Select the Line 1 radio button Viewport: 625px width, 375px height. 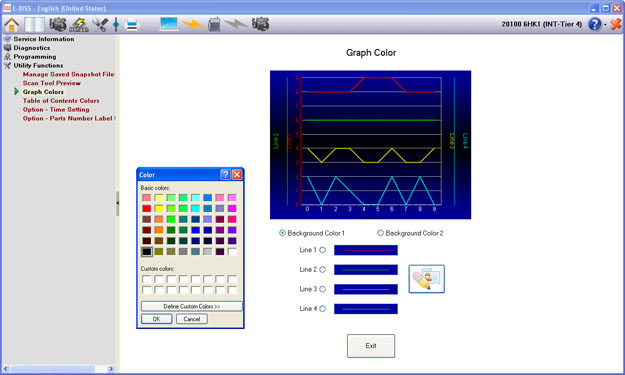[322, 250]
